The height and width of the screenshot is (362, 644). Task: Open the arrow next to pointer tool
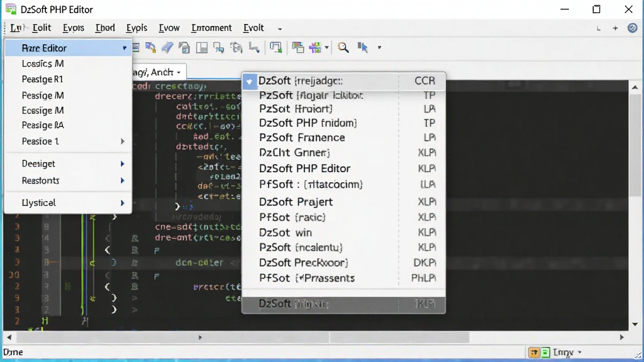[x=379, y=48]
